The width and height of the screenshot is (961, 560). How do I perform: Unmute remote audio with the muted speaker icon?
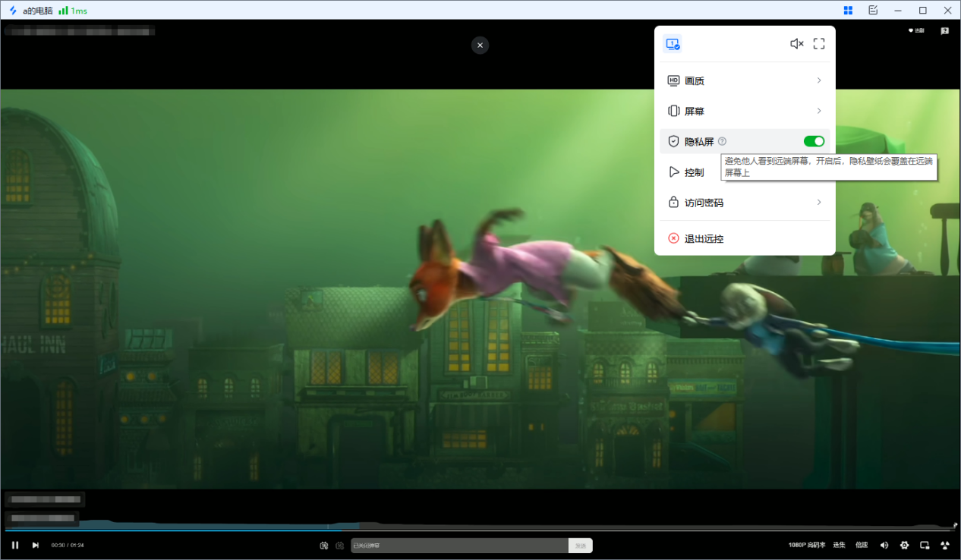(796, 44)
